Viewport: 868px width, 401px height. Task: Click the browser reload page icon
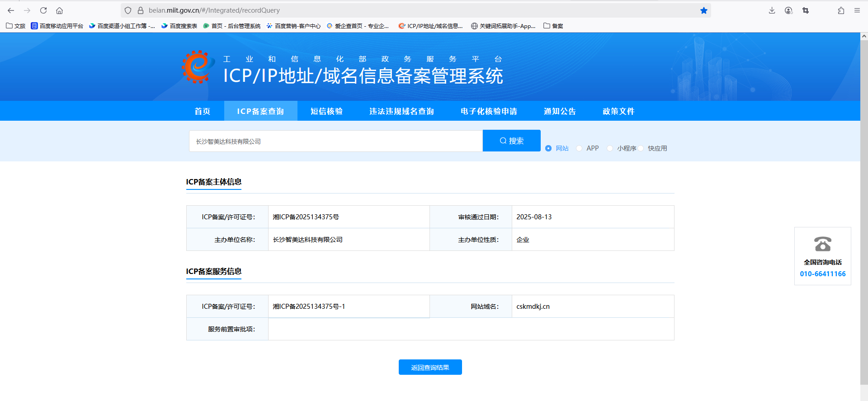click(x=43, y=10)
